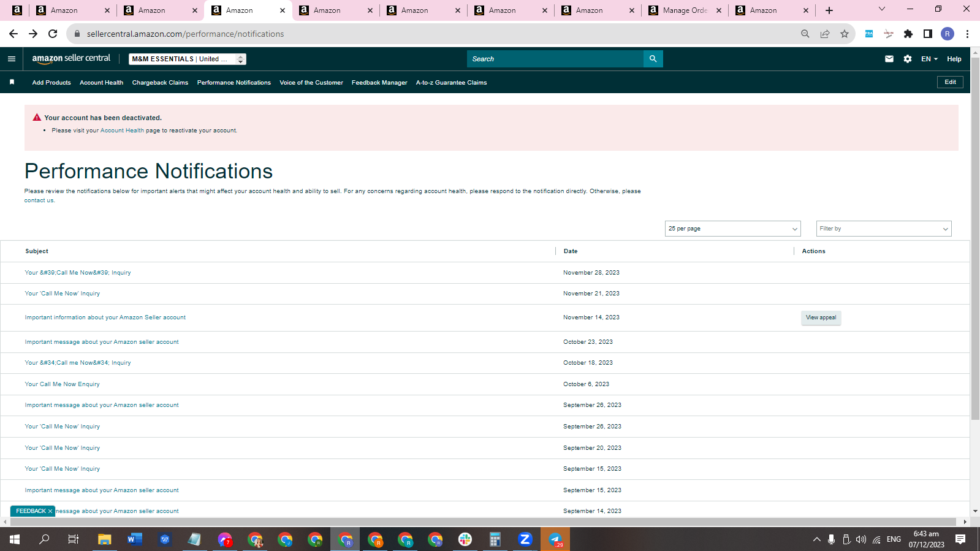Open Voice of the Customer
980x551 pixels.
click(311, 83)
